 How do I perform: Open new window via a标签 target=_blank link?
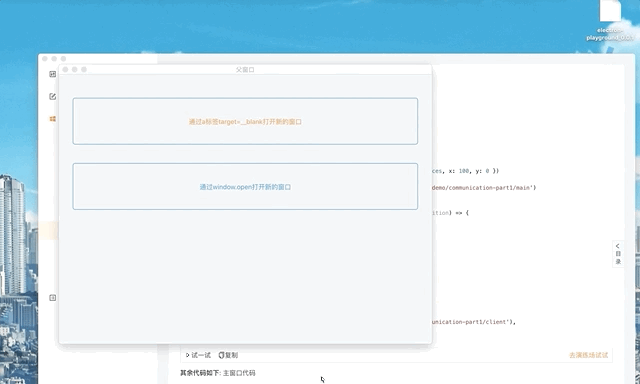245,122
